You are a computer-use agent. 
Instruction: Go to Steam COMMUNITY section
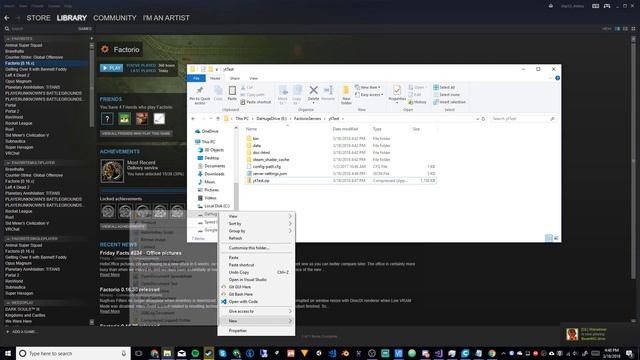point(115,18)
